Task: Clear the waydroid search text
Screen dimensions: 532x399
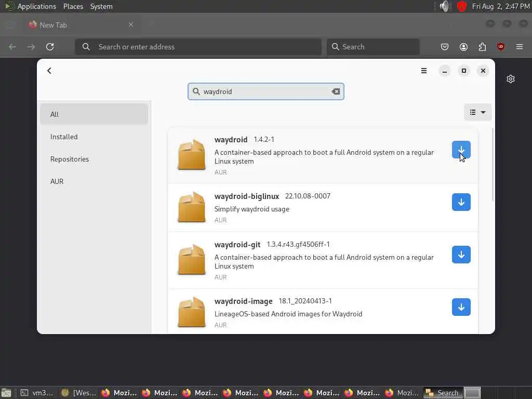Action: point(336,91)
